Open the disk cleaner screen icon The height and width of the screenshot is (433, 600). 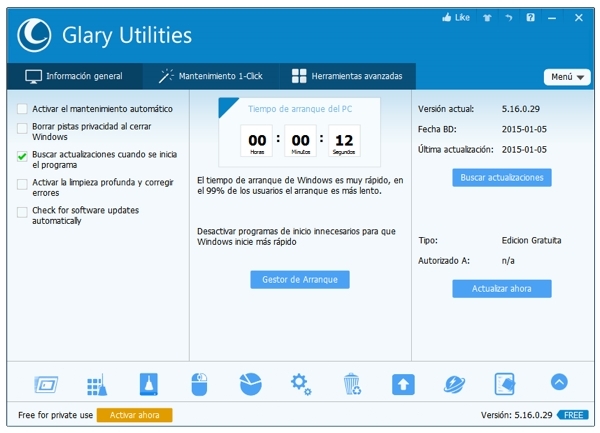click(x=46, y=384)
